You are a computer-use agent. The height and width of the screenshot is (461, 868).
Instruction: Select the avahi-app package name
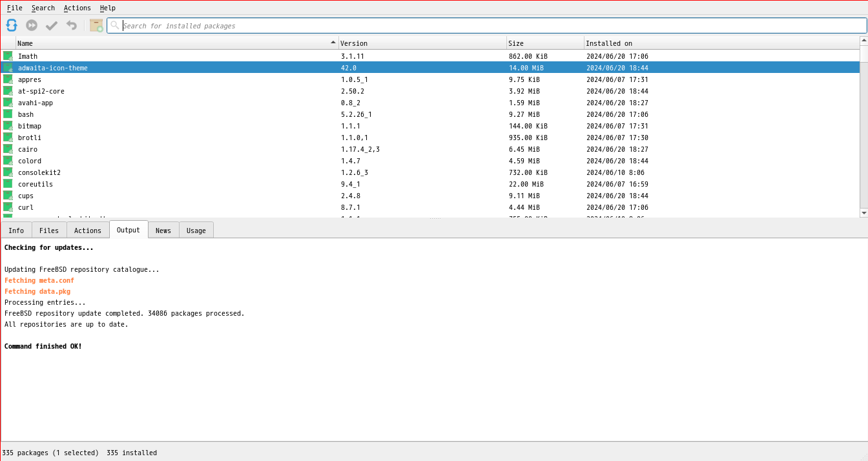[36, 103]
